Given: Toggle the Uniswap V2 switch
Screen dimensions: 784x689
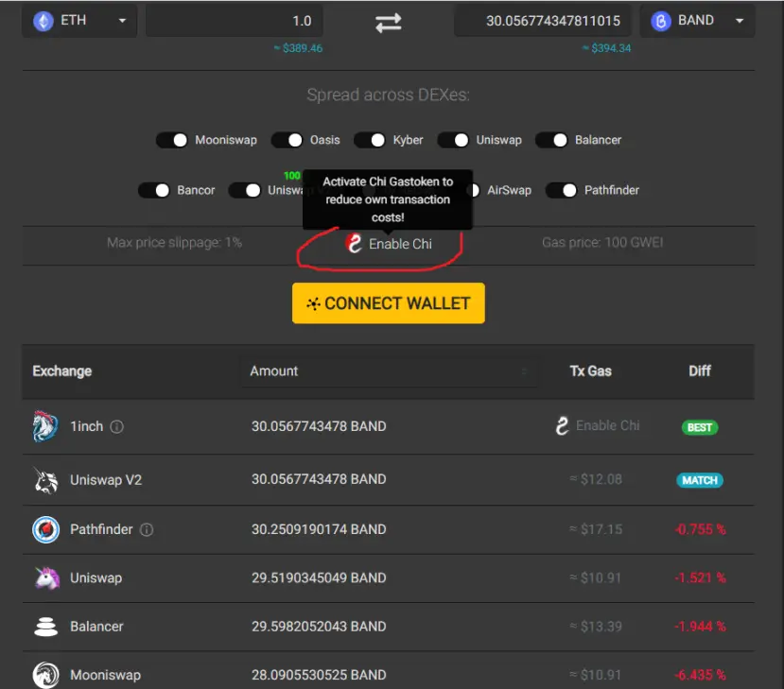Looking at the screenshot, I should 245,190.
